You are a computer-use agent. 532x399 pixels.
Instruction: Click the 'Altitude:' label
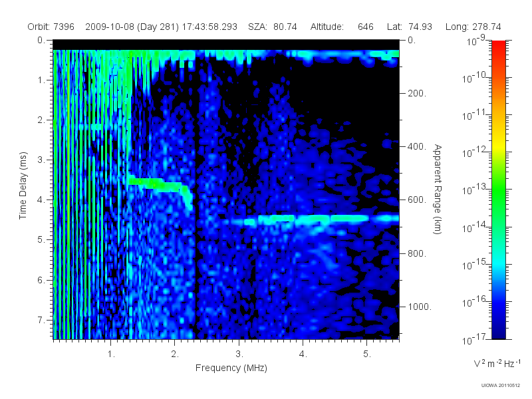(327, 27)
